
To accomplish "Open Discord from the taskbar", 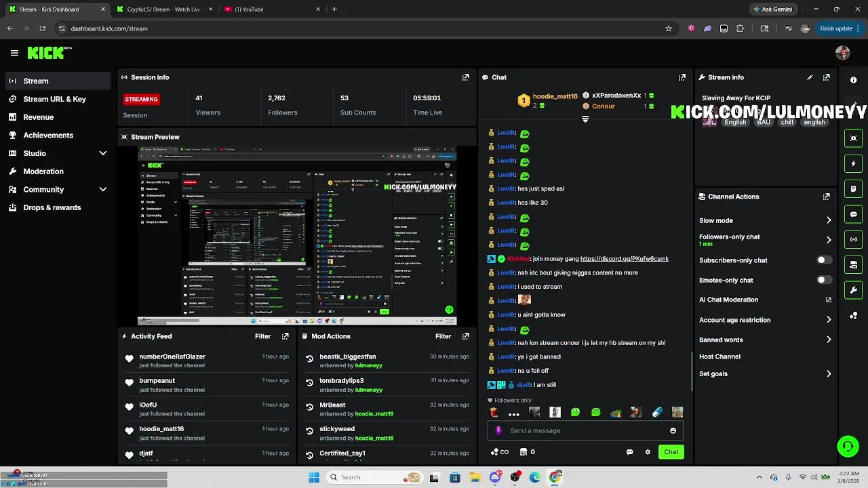I will coord(495,477).
